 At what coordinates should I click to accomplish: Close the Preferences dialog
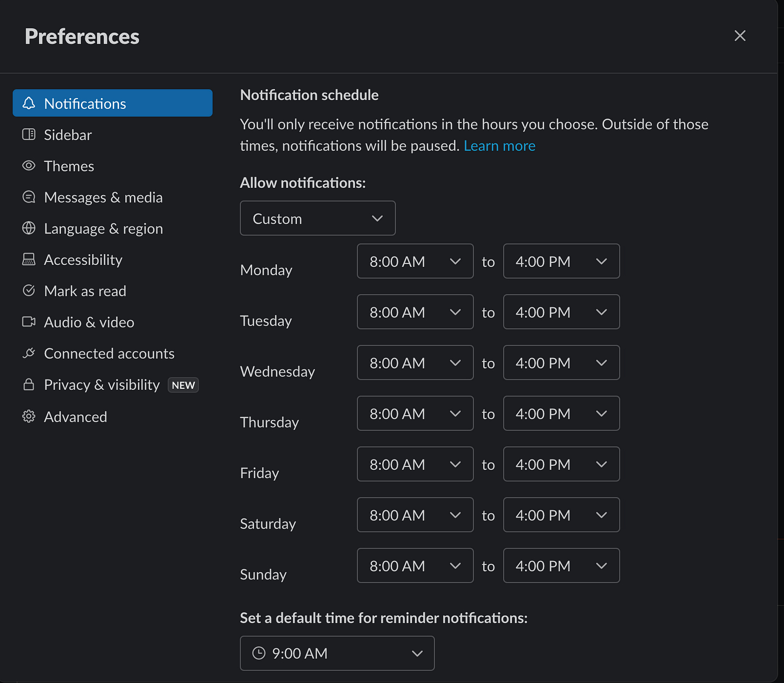pyautogui.click(x=740, y=36)
